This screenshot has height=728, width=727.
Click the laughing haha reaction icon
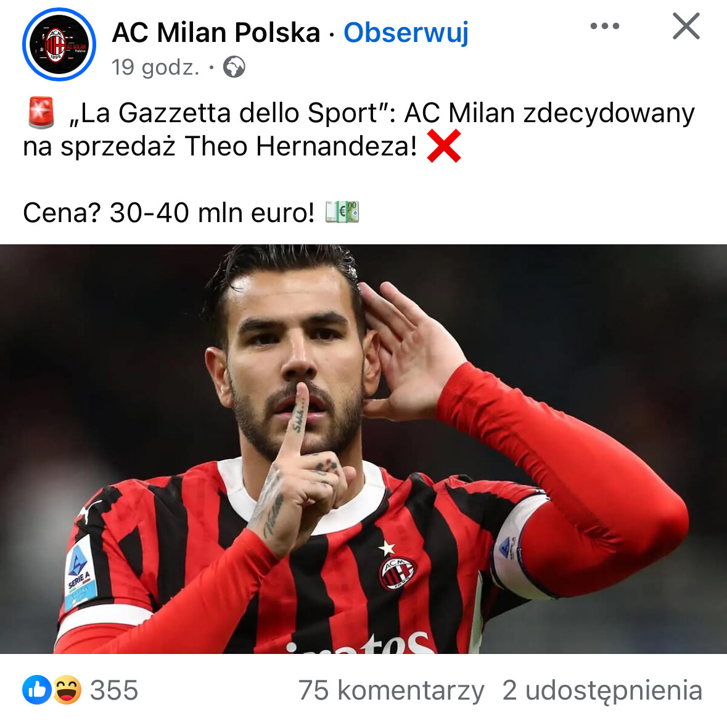(x=67, y=690)
